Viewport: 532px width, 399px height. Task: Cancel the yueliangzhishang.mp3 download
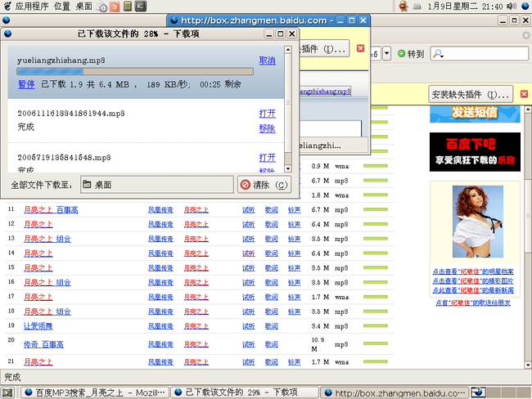[x=267, y=61]
